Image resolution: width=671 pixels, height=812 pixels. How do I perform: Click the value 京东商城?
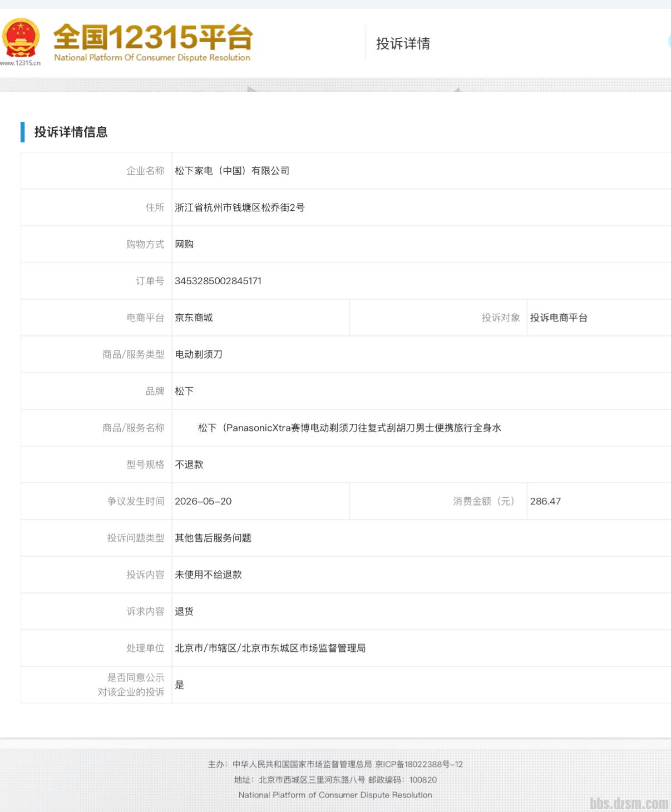click(194, 318)
